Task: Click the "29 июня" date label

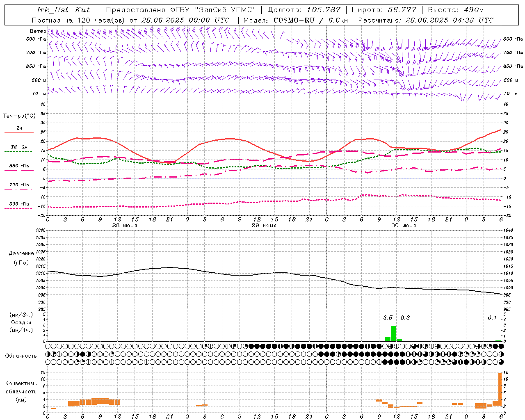Action: [264, 226]
